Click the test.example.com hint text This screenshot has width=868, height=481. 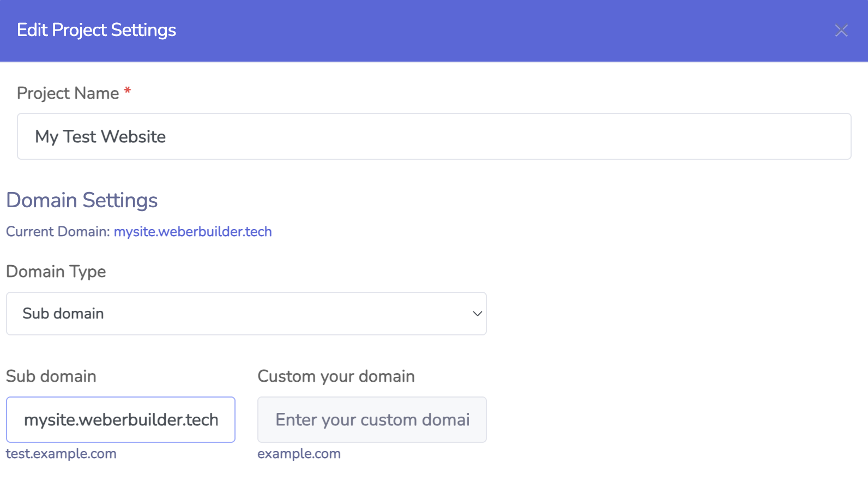coord(61,454)
